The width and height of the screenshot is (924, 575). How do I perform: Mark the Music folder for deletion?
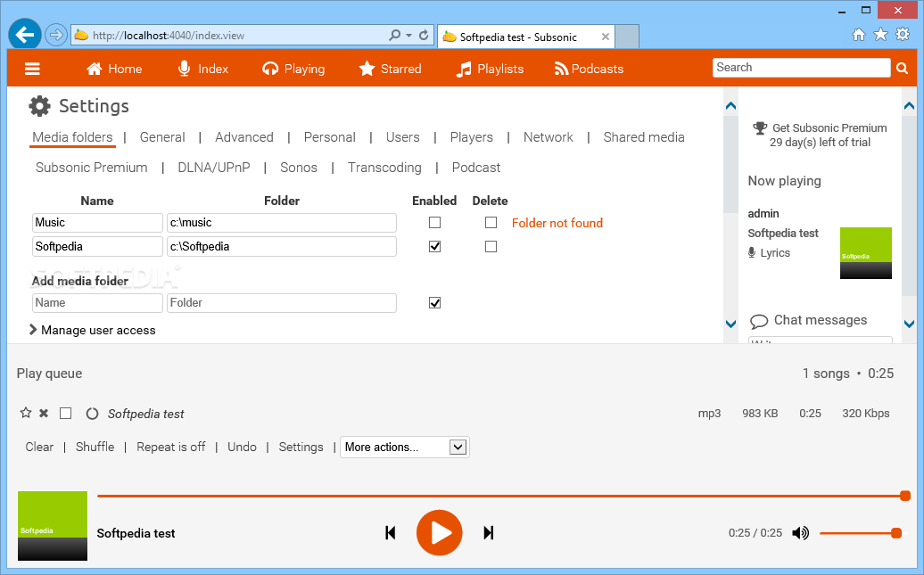pos(491,223)
